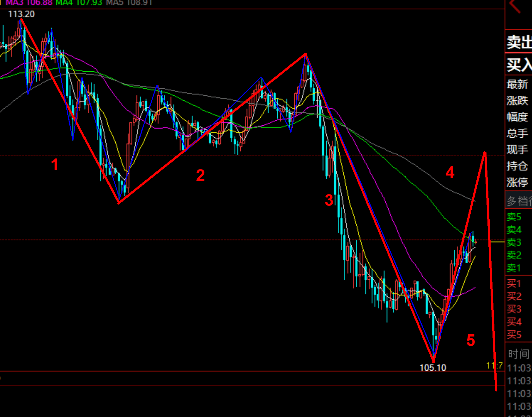This screenshot has height=417, width=532.
Task: Select the 总手 total volume label
Action: click(517, 133)
